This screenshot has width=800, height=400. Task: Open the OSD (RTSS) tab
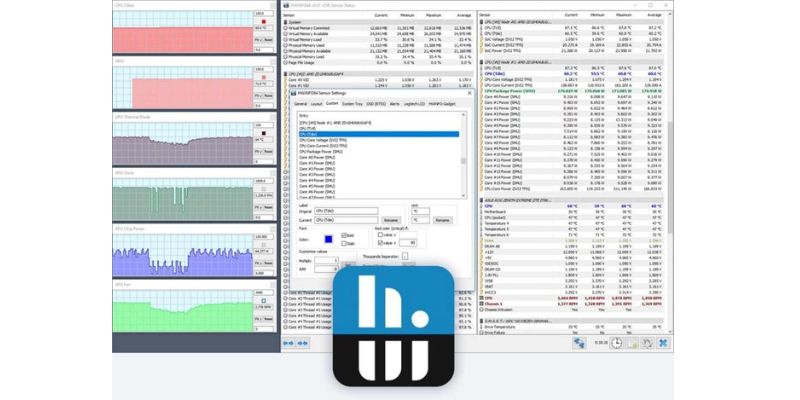point(377,104)
